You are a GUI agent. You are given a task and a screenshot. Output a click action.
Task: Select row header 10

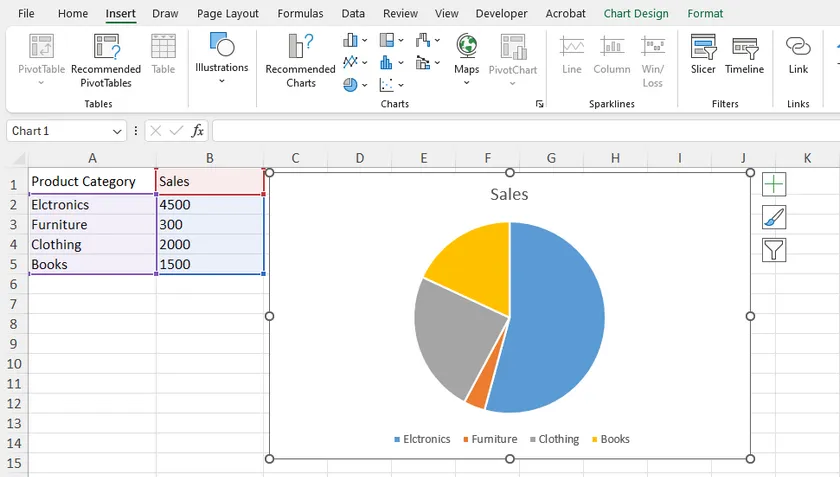14,364
